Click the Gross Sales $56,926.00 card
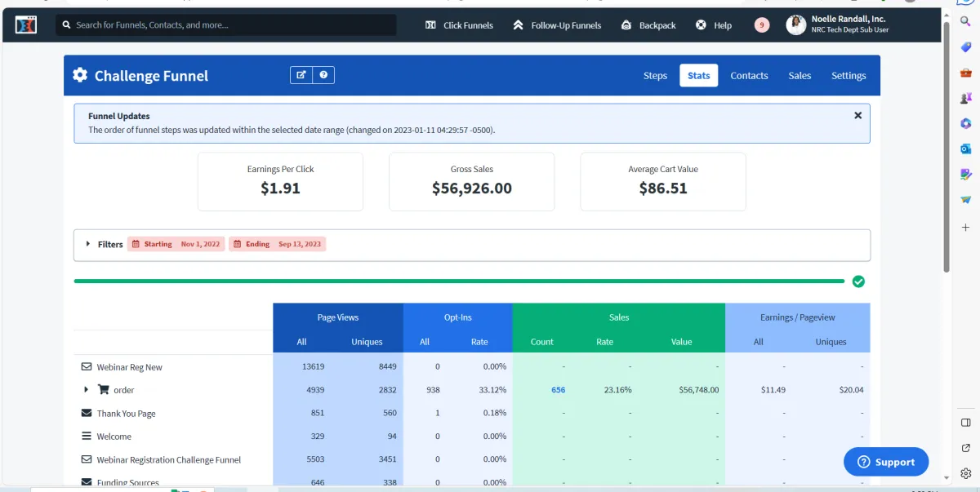Viewport: 980px width, 492px height. coord(471,181)
